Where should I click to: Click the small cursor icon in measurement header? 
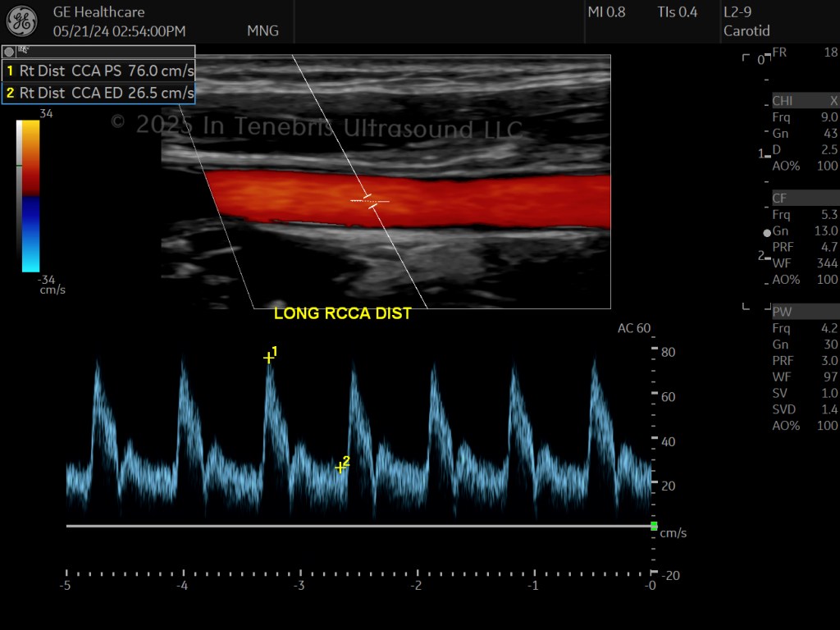[x=23, y=50]
